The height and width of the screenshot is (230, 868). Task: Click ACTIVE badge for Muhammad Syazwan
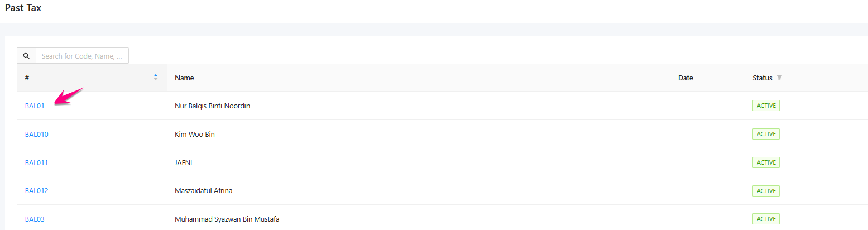coord(766,219)
